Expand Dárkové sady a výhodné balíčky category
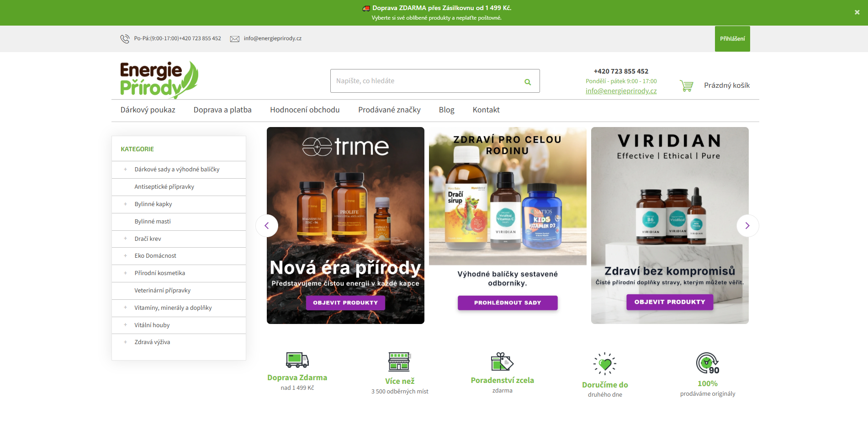The width and height of the screenshot is (868, 430). (x=125, y=170)
